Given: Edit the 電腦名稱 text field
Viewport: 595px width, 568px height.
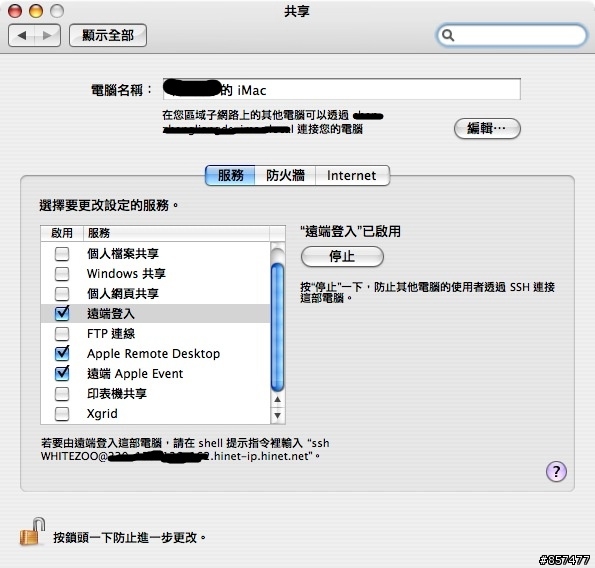Looking at the screenshot, I should pos(342,90).
